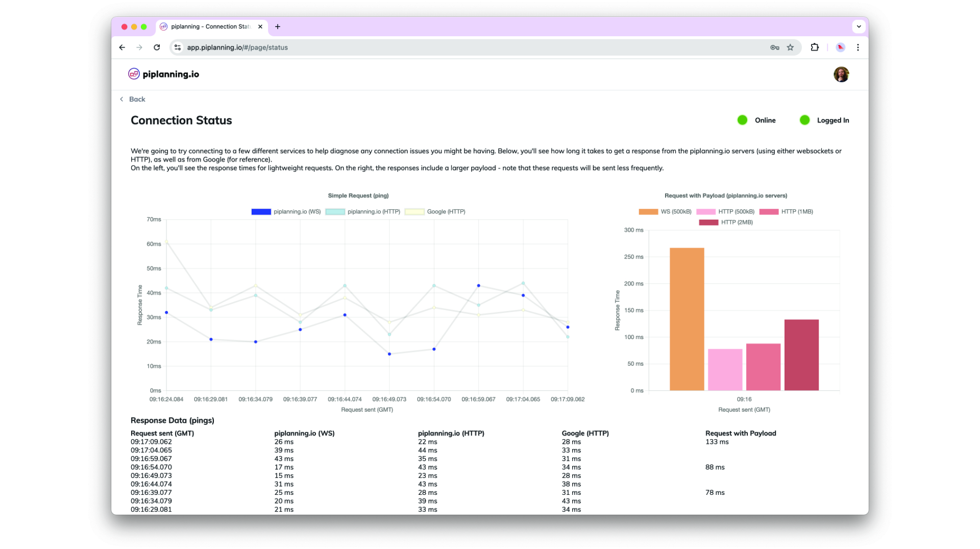Click the green Online status indicator
Image resolution: width=980 pixels, height=549 pixels.
click(743, 120)
